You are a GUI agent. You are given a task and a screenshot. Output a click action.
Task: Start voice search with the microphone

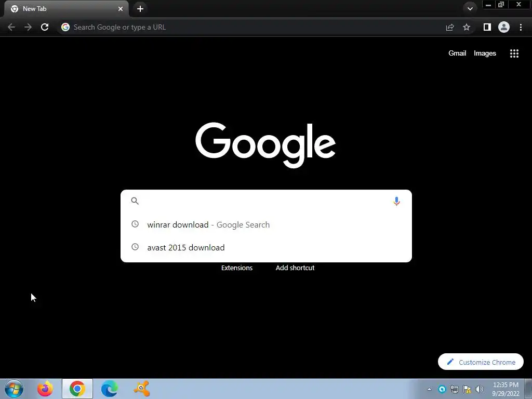tap(396, 201)
